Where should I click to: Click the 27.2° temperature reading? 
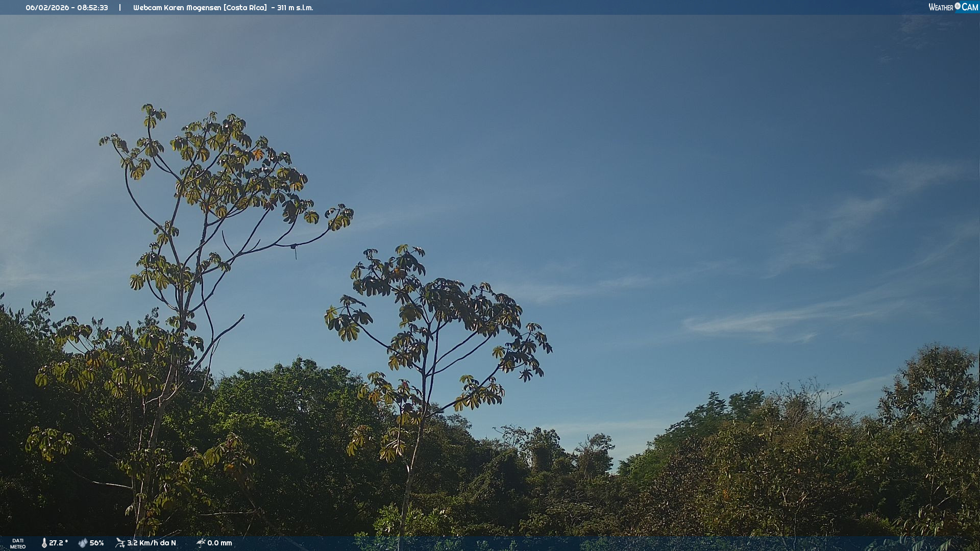pos(58,543)
